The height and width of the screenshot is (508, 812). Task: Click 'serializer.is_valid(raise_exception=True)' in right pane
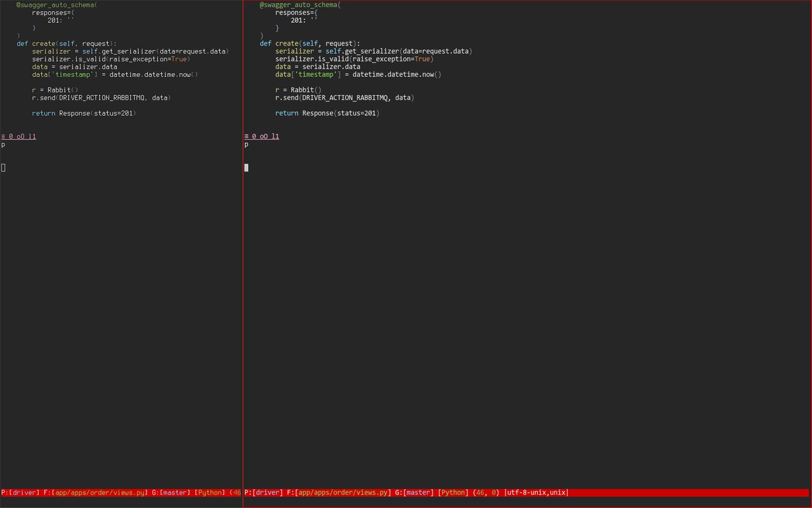click(354, 59)
